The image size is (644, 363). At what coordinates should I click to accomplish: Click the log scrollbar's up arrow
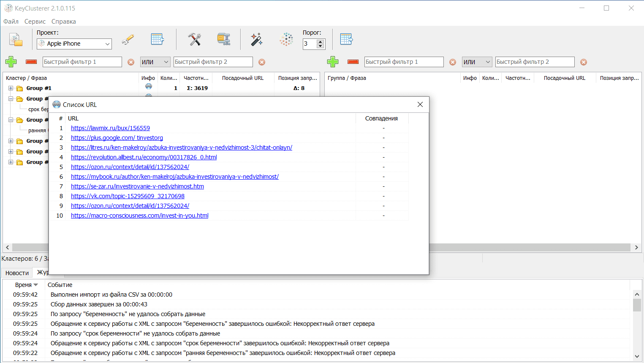coord(637,294)
